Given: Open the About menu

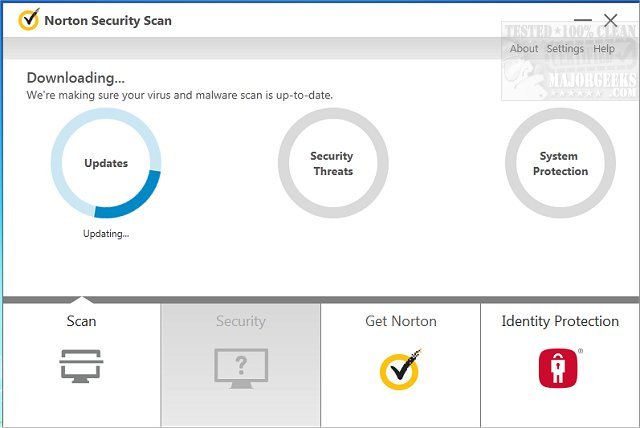Looking at the screenshot, I should [524, 49].
